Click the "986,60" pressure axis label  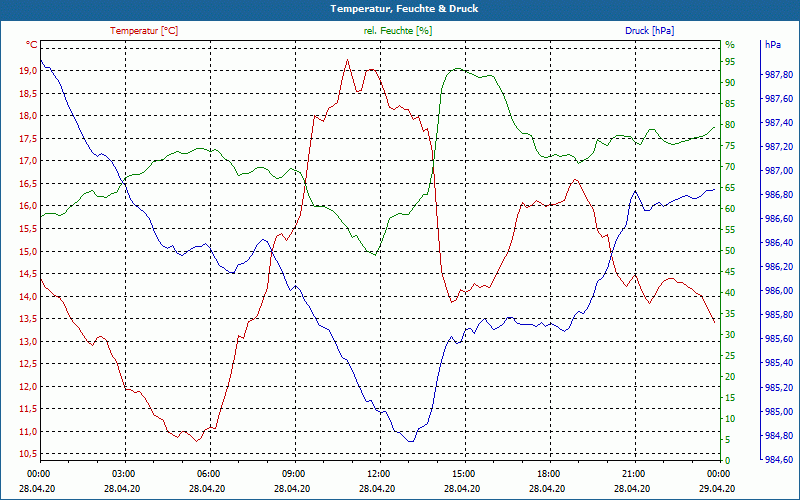[779, 219]
